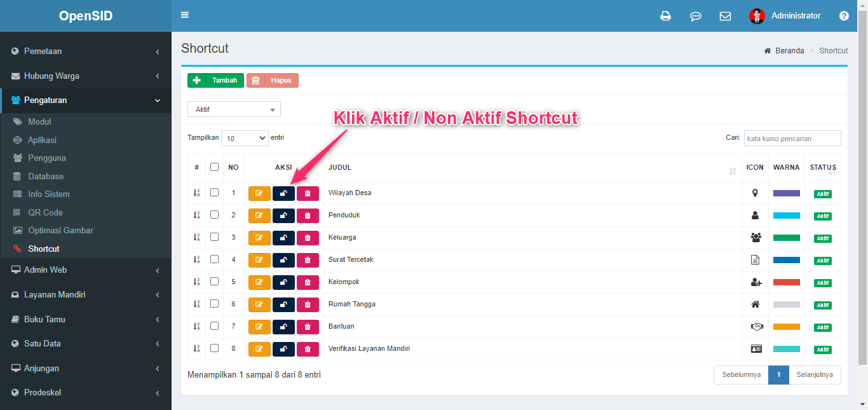The height and width of the screenshot is (410, 868).
Task: Open the mail envelope icon in header
Action: click(x=725, y=16)
